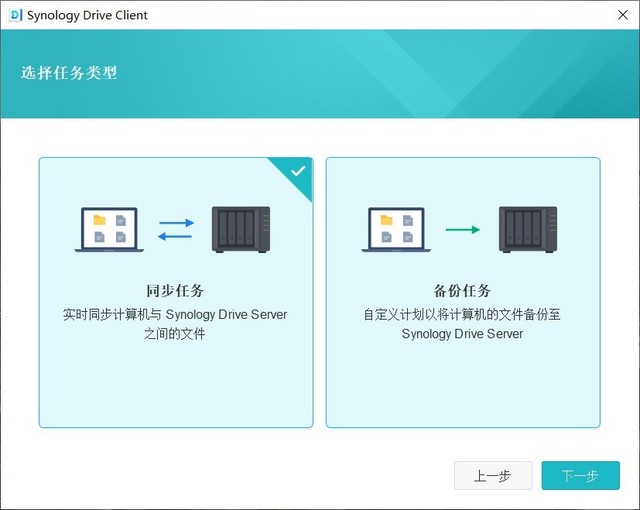Click the selected checkmark on sync task card
The width and height of the screenshot is (640, 510).
(298, 171)
